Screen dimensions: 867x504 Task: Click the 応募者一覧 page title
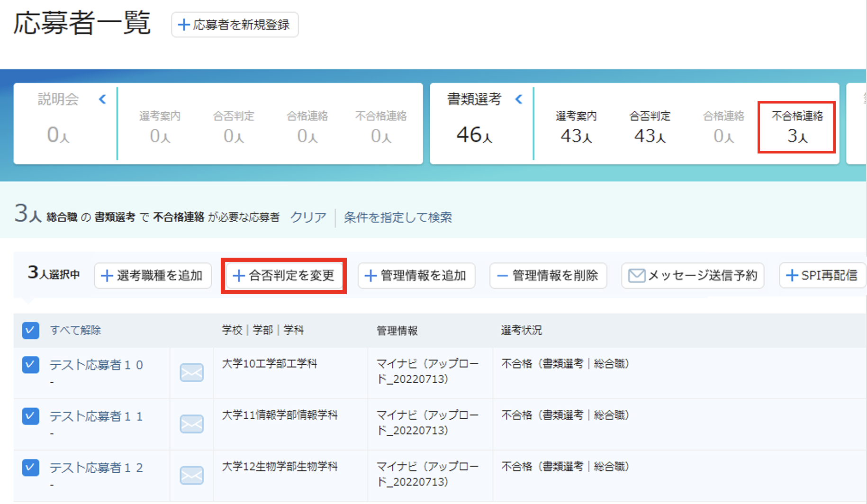click(82, 23)
